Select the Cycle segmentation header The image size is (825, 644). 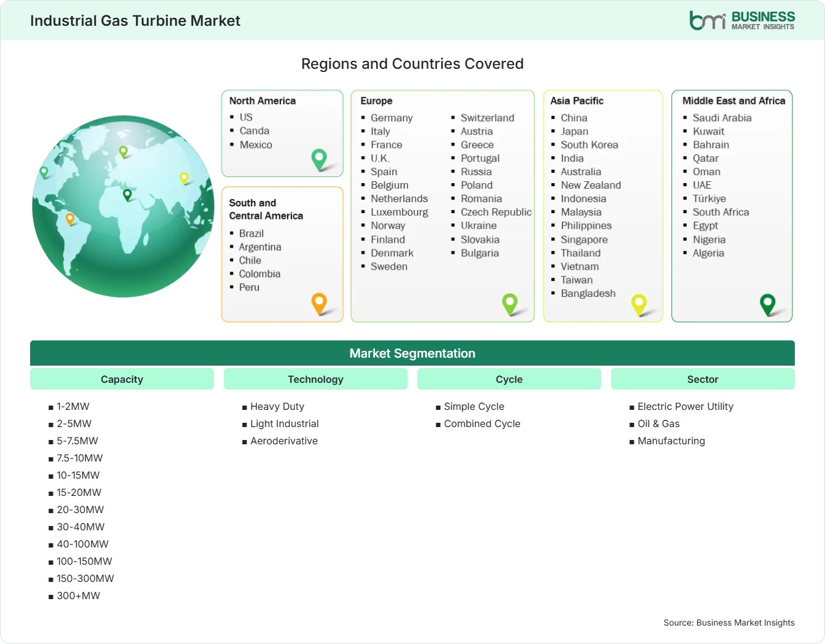[509, 379]
